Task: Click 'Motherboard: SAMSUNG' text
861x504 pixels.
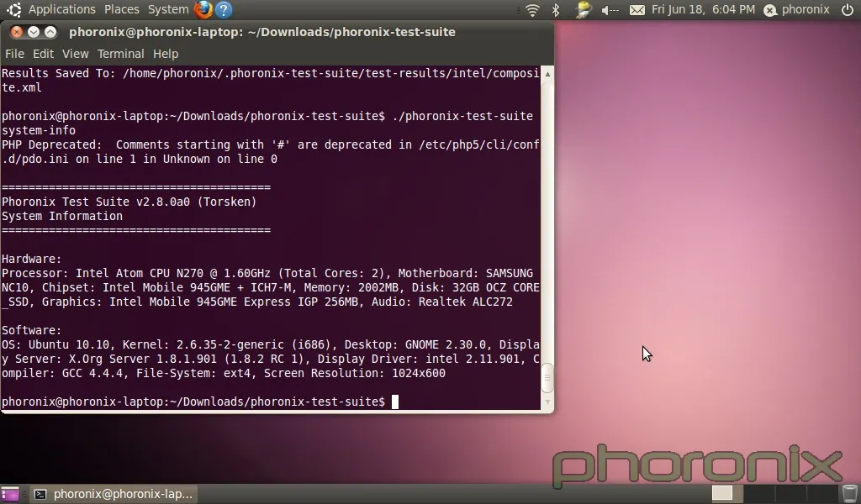Action: 465,273
